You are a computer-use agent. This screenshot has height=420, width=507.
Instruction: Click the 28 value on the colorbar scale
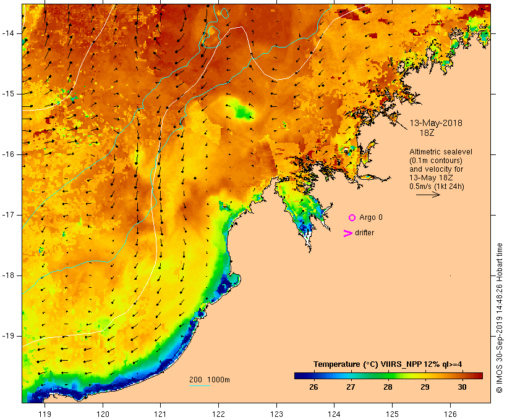tap(388, 387)
